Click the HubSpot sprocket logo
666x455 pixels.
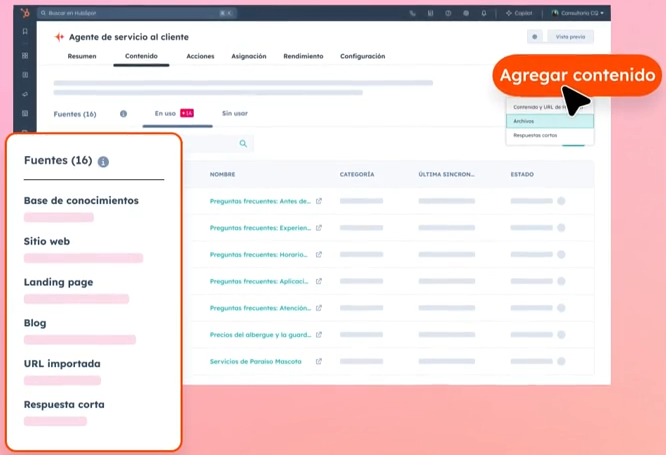[x=25, y=13]
